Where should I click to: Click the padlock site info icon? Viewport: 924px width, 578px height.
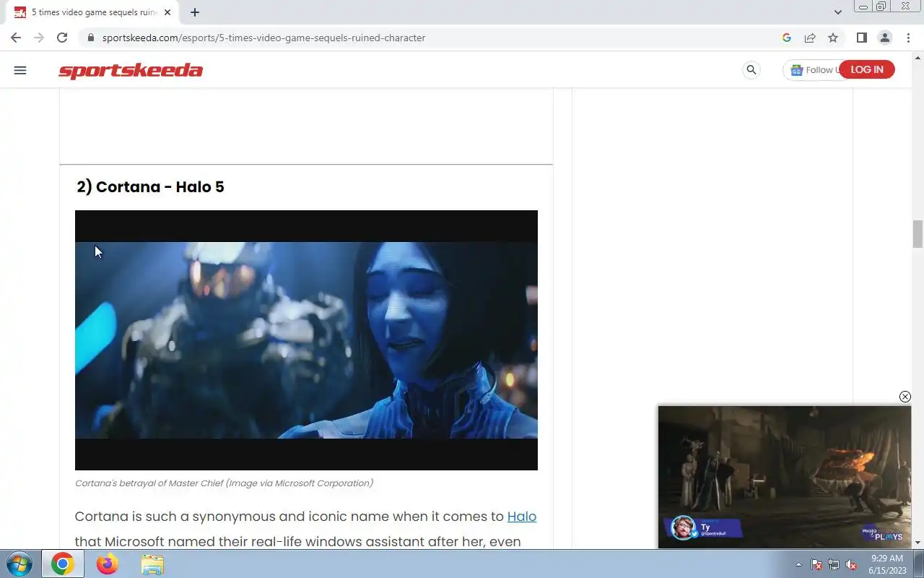[90, 38]
